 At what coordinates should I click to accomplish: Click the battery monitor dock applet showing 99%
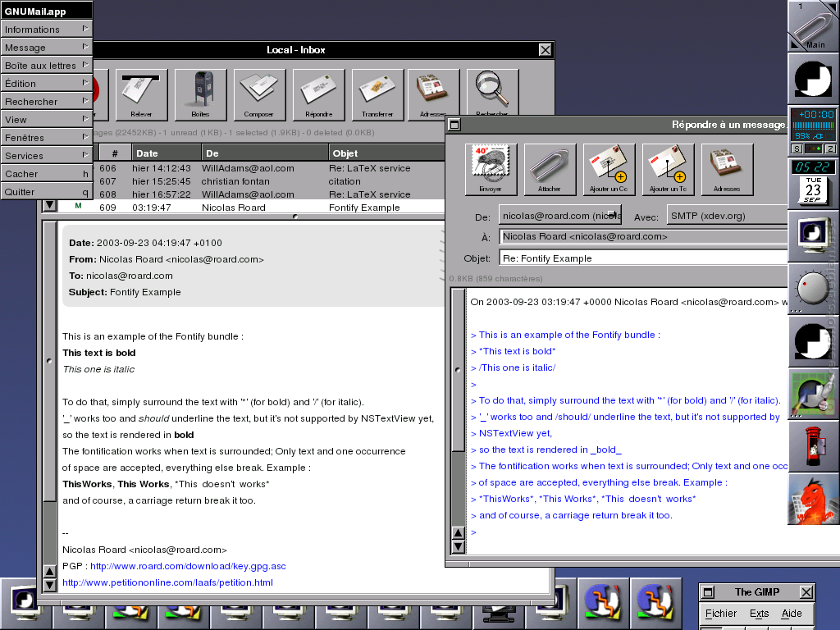(x=813, y=130)
